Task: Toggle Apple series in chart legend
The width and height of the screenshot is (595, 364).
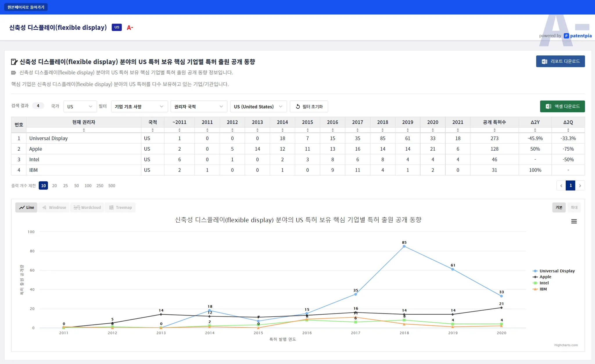Action: point(545,277)
